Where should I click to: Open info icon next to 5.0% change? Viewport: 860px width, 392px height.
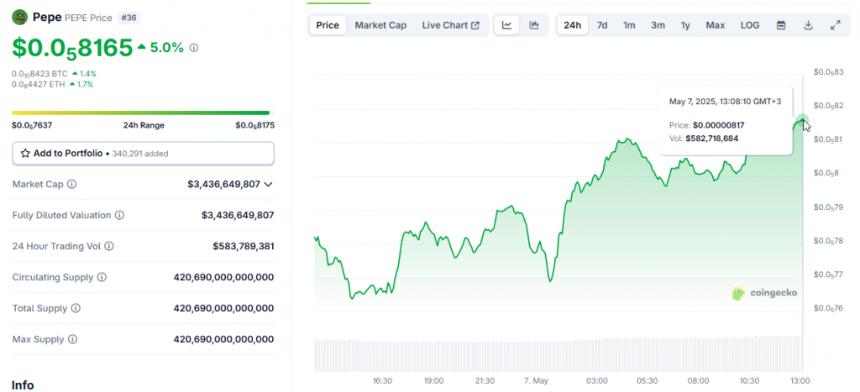tap(194, 48)
